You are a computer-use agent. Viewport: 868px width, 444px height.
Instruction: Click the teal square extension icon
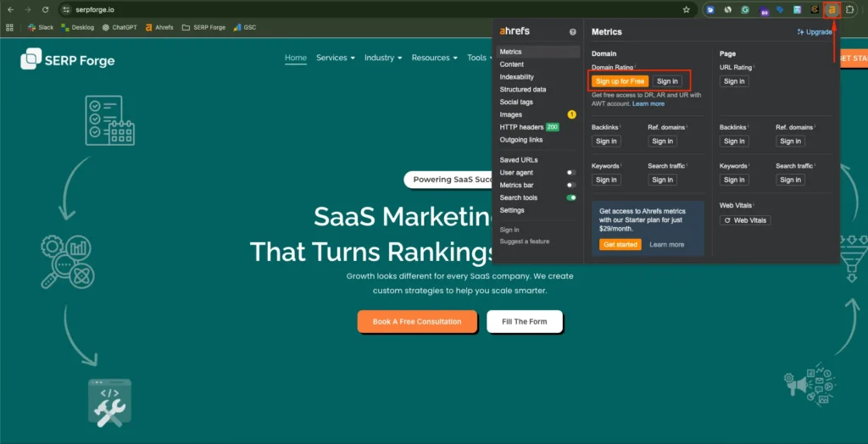(x=797, y=9)
